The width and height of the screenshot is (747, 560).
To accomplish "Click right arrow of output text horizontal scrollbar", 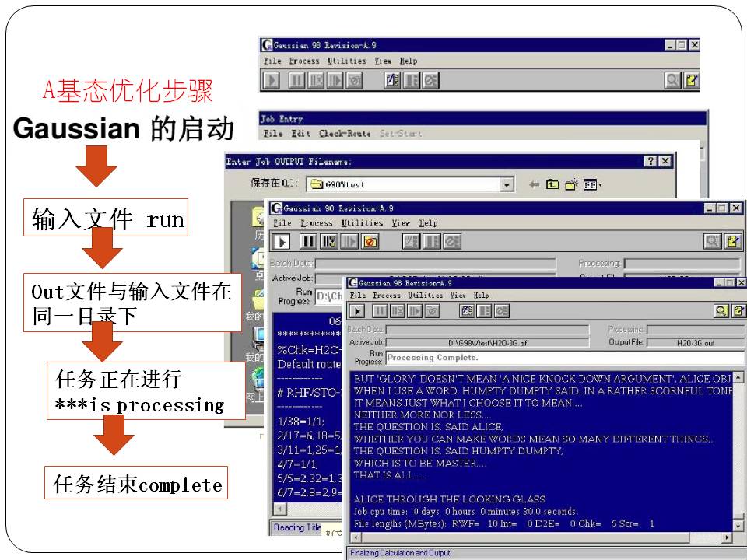I will tap(727, 537).
